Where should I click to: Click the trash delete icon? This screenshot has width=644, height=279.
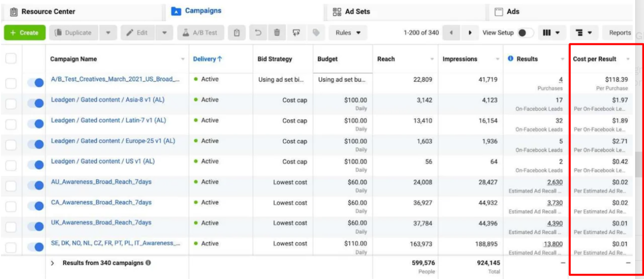277,33
